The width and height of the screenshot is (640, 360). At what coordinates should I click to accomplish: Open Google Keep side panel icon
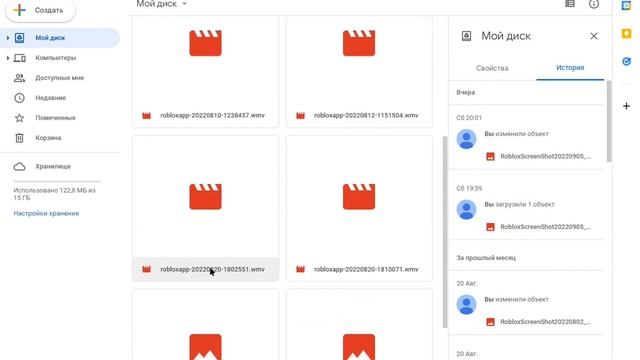tap(626, 33)
